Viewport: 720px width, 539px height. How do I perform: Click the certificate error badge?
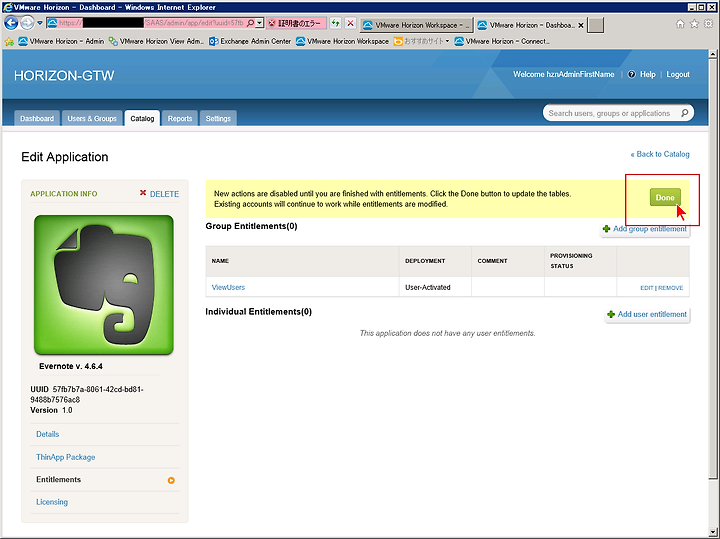pos(296,23)
